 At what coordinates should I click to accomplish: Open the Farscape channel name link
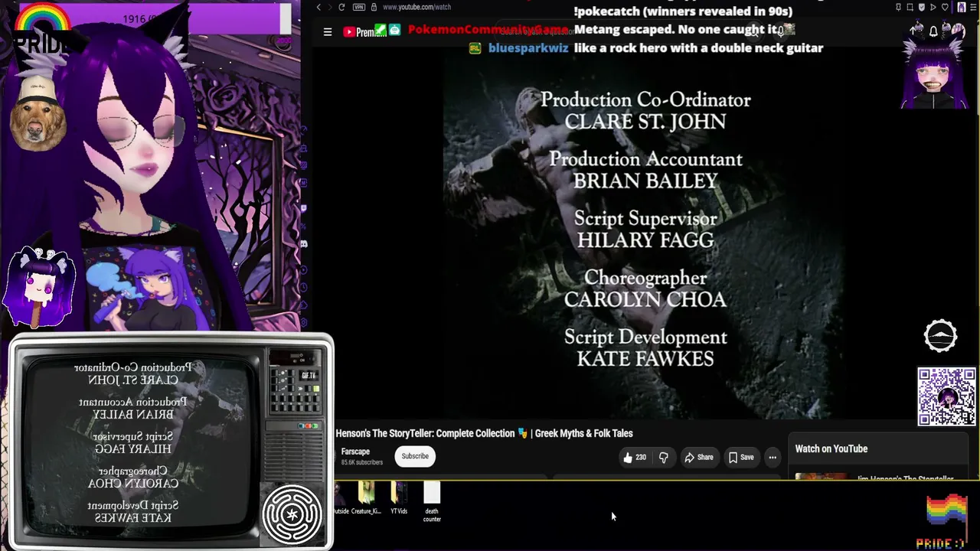355,452
